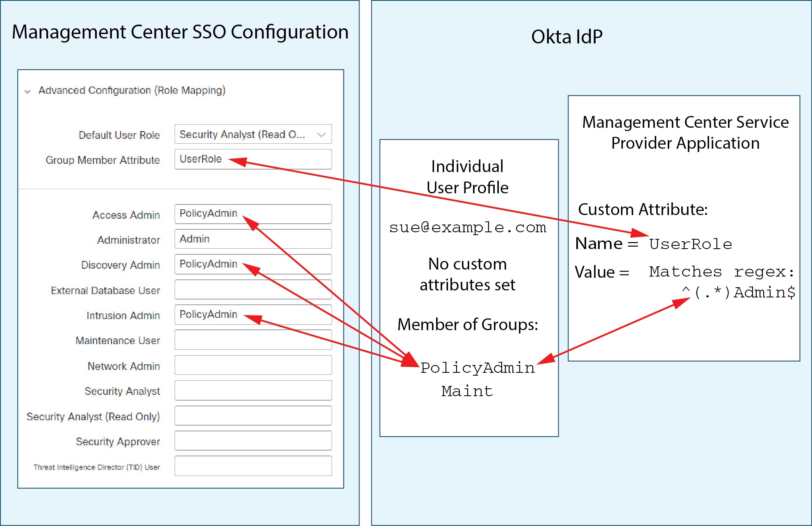Click the Security Approver input field
The width and height of the screenshot is (812, 526).
tap(252, 441)
